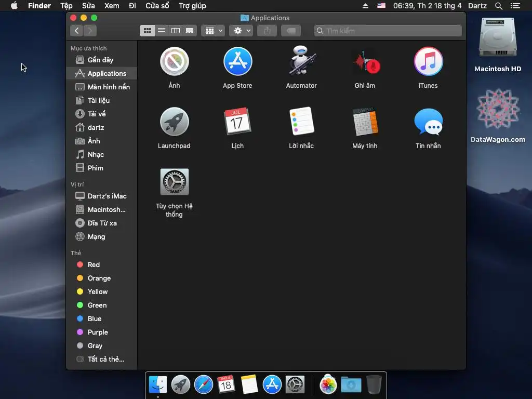Open the Xem menu

point(112,6)
